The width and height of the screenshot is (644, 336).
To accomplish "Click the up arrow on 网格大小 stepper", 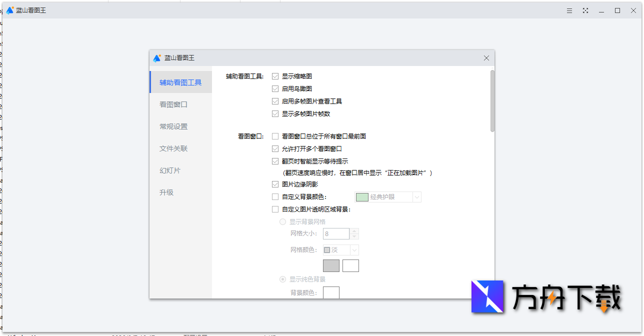I will coord(354,231).
